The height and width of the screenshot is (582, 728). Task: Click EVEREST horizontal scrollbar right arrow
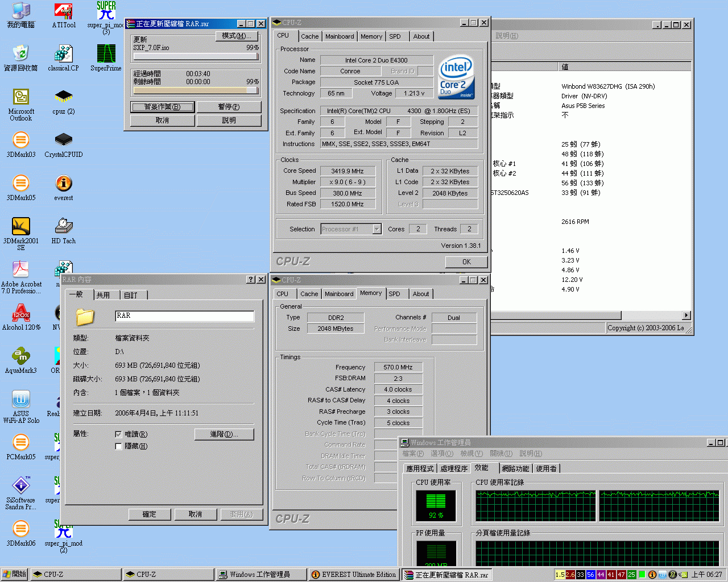point(686,315)
